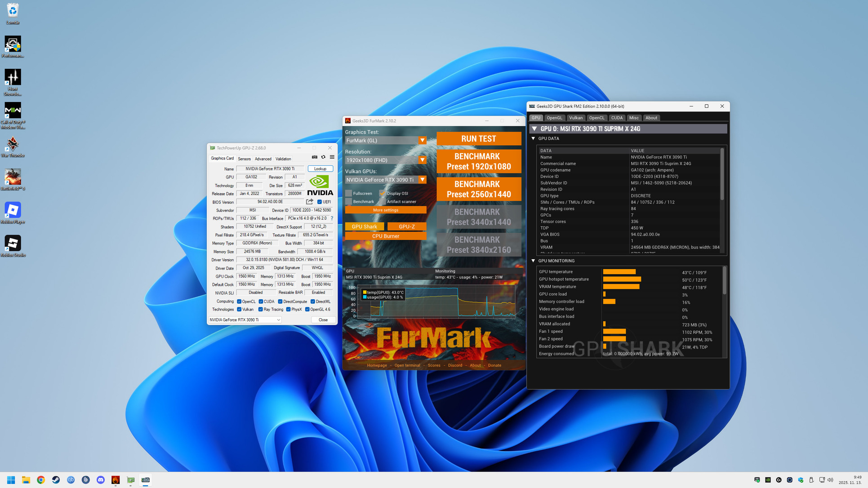Collapse the GPU MONITORING section

coord(533,261)
